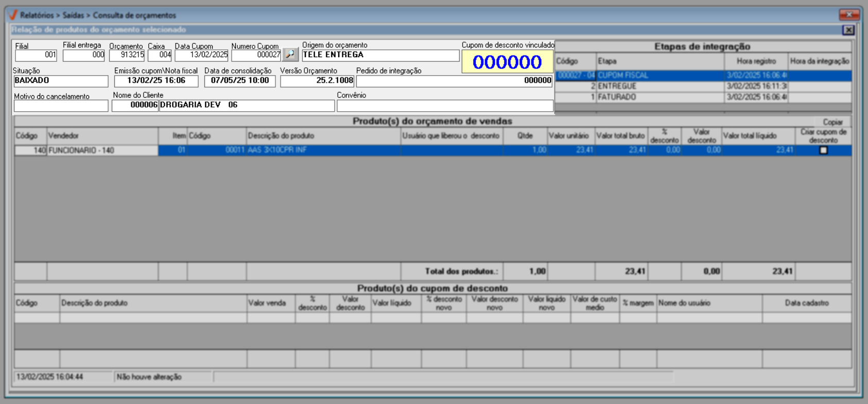868x404 pixels.
Task: Click the Valor total líquido column header
Action: tap(758, 136)
